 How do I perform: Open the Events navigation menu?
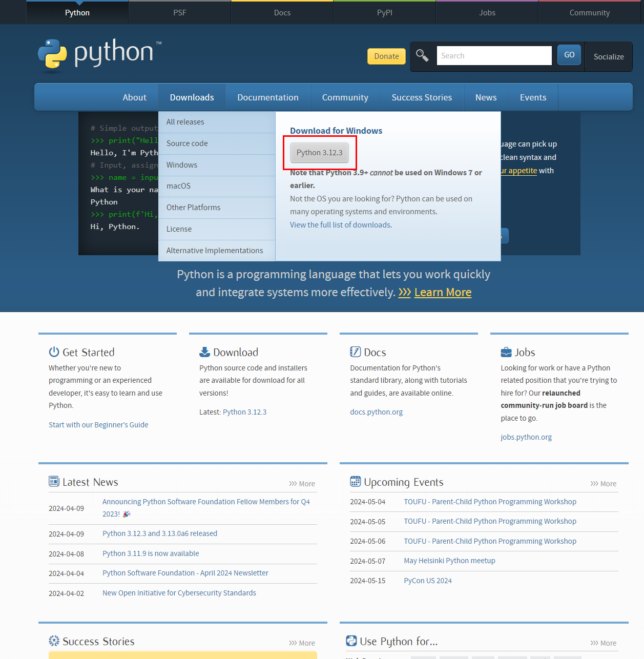click(533, 97)
